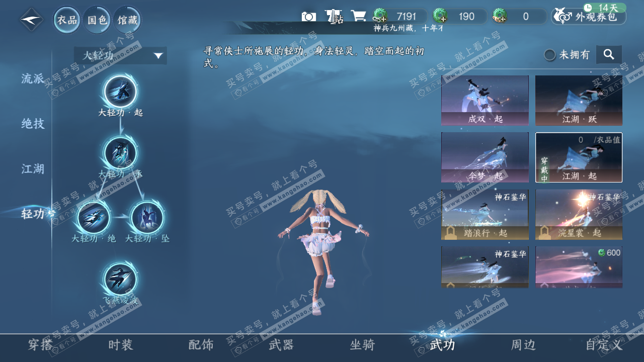Screen dimensions: 644x362
Task: Open the shopping cart
Action: point(358,16)
